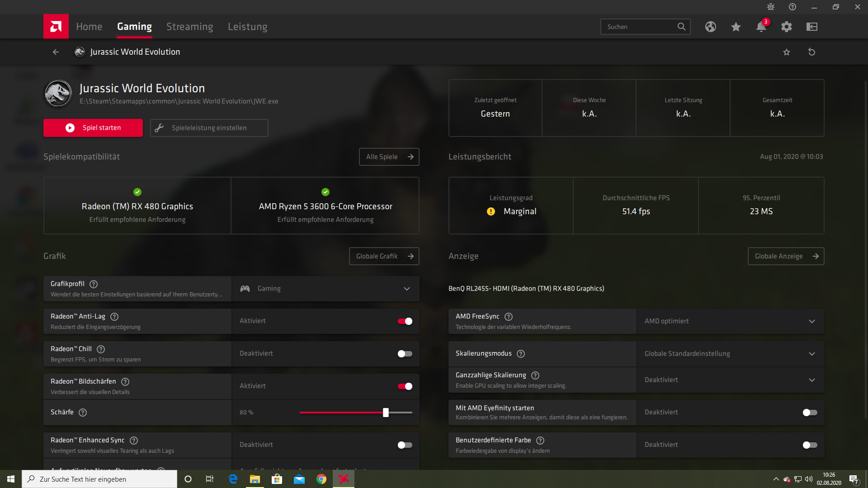This screenshot has width=868, height=488.
Task: Click the back arrow beside game title
Action: tap(56, 52)
